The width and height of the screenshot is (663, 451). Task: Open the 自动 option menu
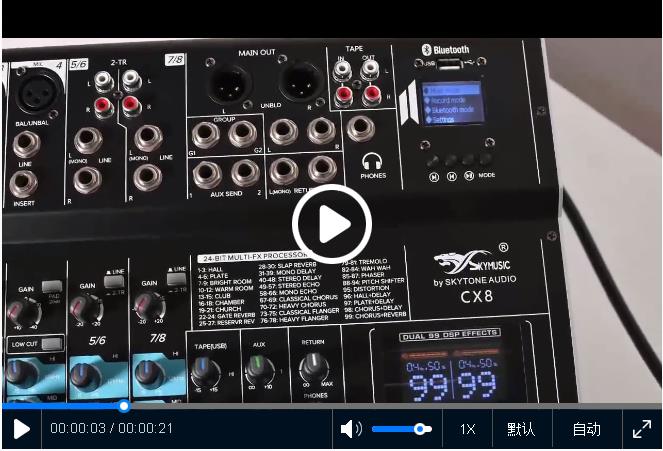coord(586,429)
